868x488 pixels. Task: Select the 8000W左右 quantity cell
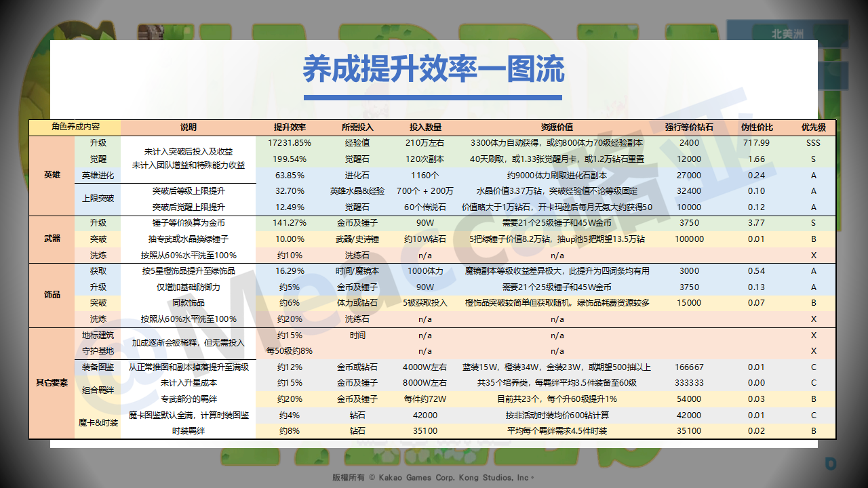tap(425, 383)
